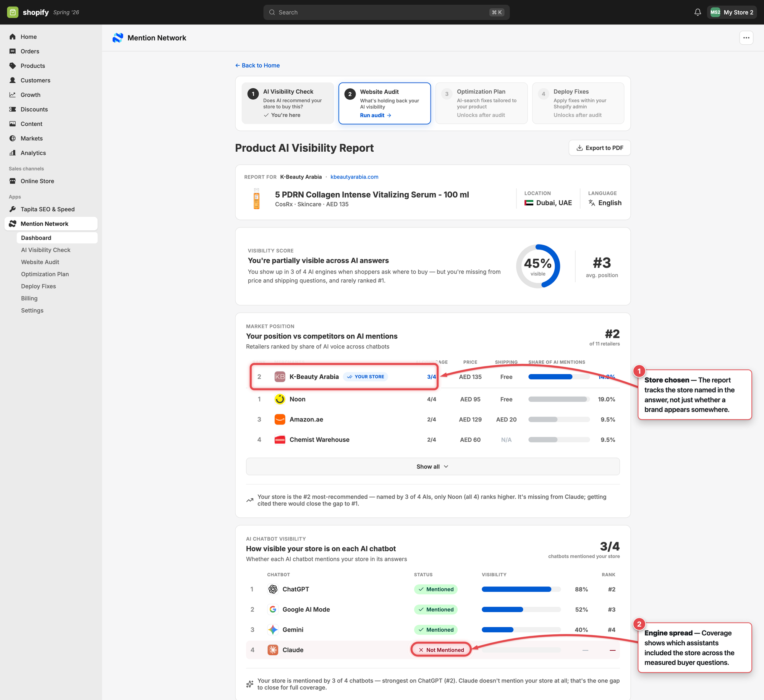Image resolution: width=764 pixels, height=700 pixels.
Task: Click ChatGPT's Mentioned status badge
Action: pos(435,589)
